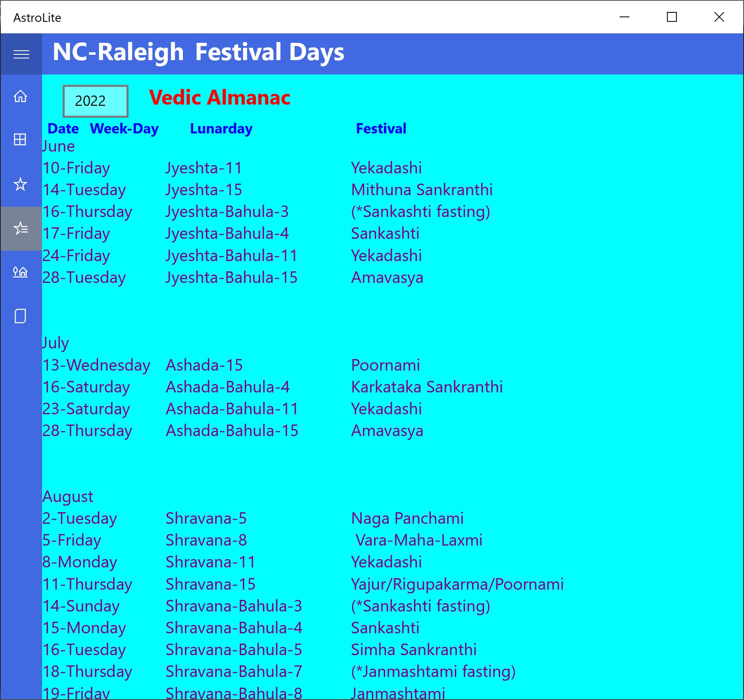This screenshot has height=700, width=744.
Task: Select the 17-Friday date entry
Action: (x=77, y=233)
